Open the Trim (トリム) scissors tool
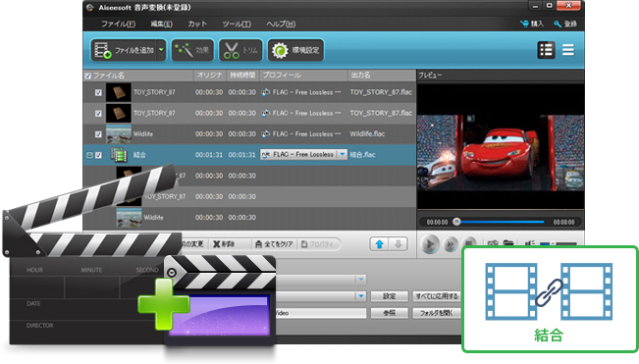This screenshot has width=639, height=364. (240, 50)
